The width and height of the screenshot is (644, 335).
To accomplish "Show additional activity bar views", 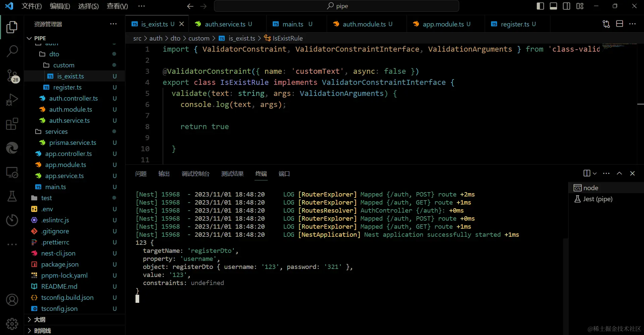I will click(12, 244).
